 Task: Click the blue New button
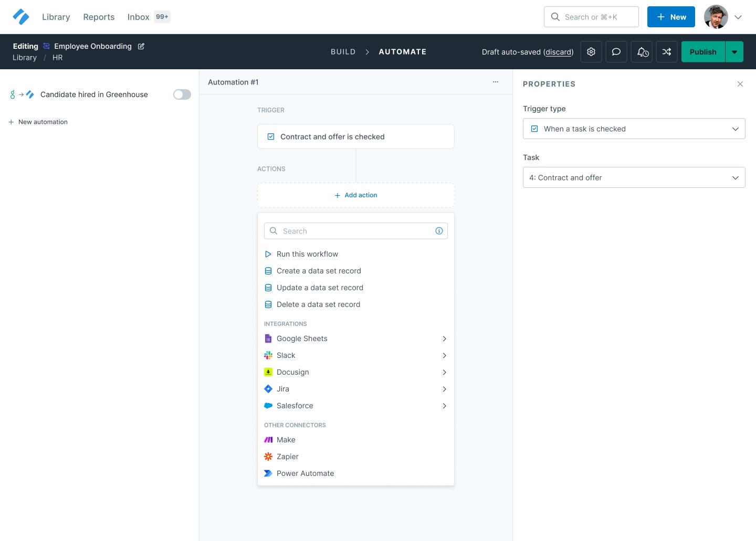(x=670, y=17)
